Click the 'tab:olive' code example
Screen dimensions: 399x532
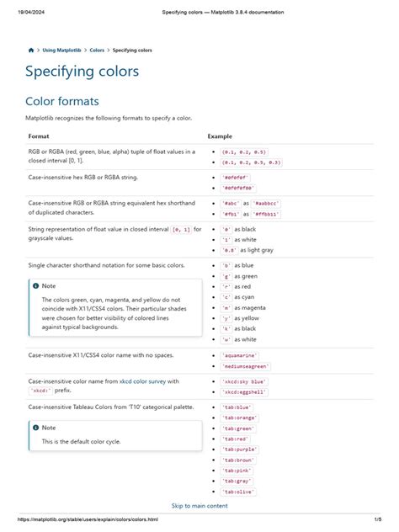238,492
